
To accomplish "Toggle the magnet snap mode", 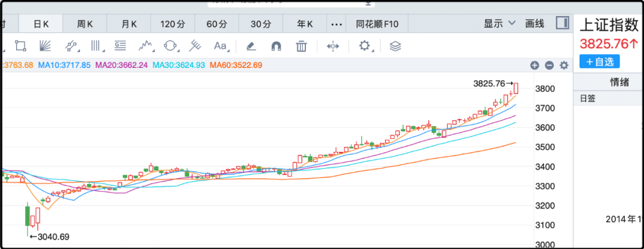I will point(276,46).
